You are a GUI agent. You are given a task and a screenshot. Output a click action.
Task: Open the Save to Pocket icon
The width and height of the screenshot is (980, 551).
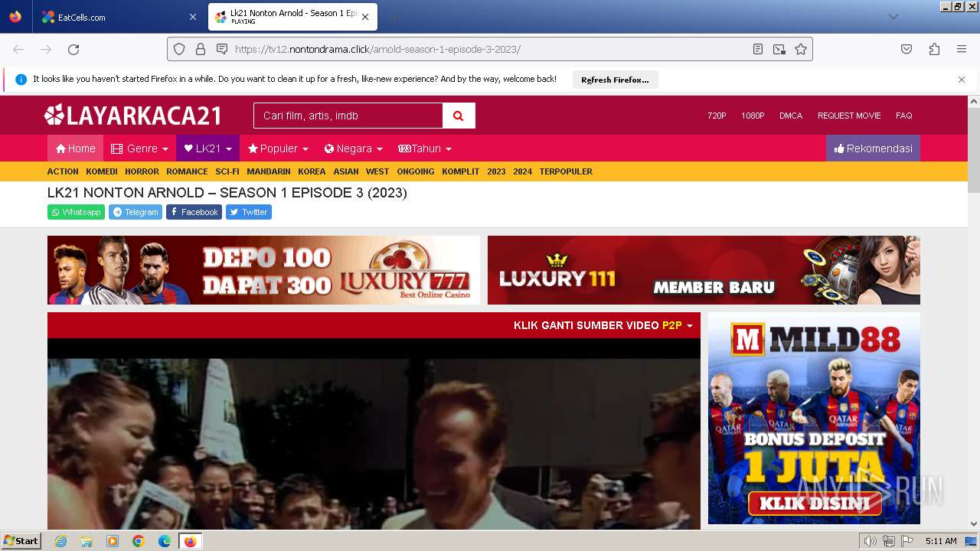pyautogui.click(x=906, y=49)
